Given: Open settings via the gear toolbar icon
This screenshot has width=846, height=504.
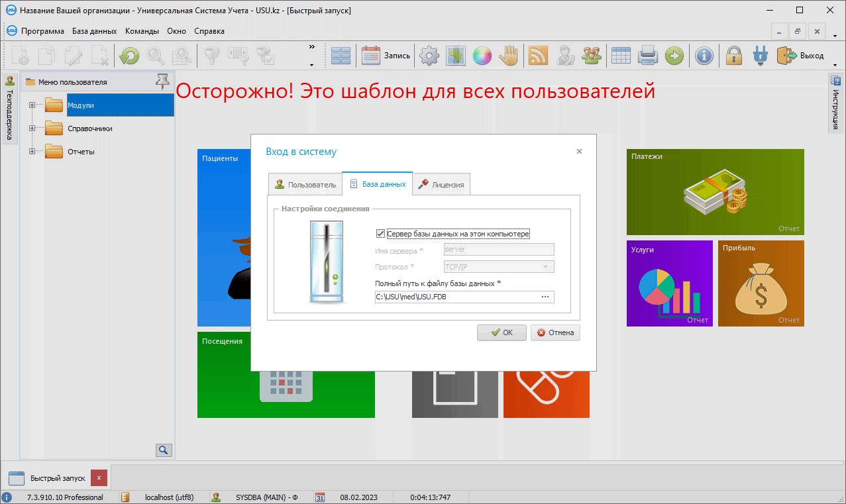Looking at the screenshot, I should [430, 56].
